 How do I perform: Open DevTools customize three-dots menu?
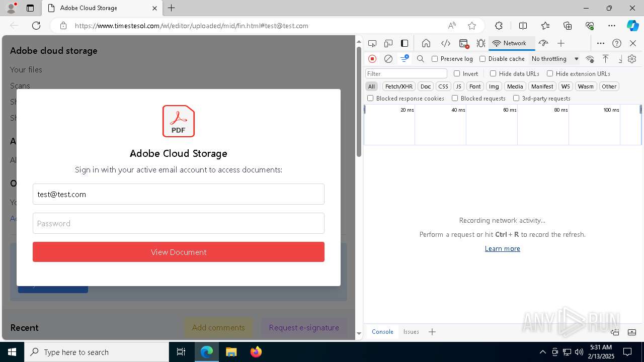[x=601, y=43]
